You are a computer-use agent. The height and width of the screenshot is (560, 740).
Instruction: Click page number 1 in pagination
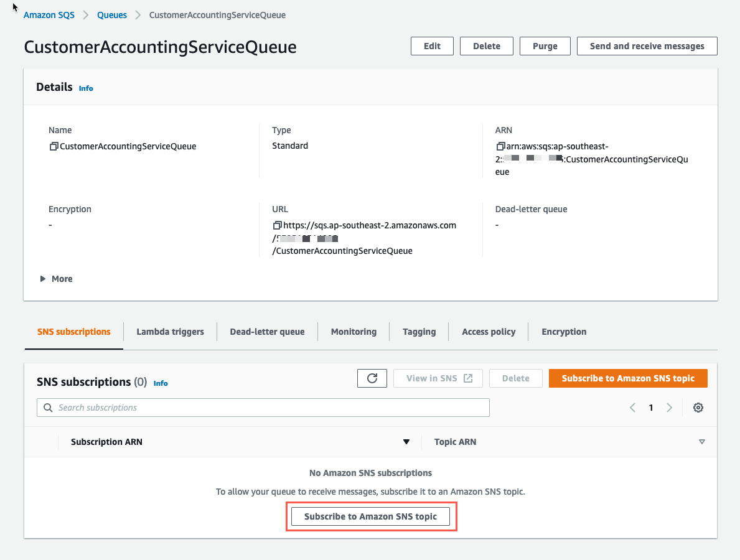tap(651, 408)
